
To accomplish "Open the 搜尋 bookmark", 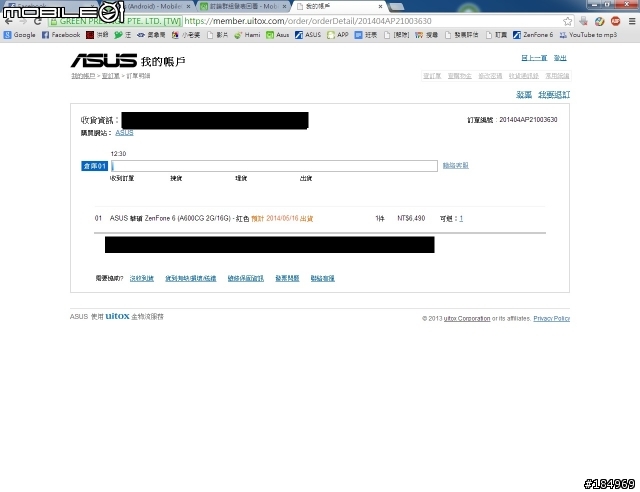I will click(x=427, y=35).
